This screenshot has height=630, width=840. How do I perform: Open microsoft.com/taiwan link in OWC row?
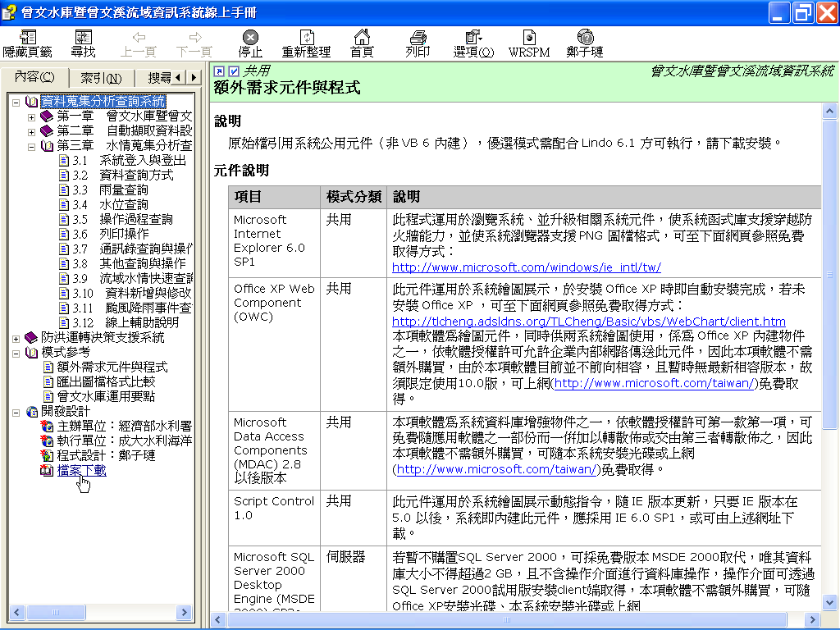(654, 384)
